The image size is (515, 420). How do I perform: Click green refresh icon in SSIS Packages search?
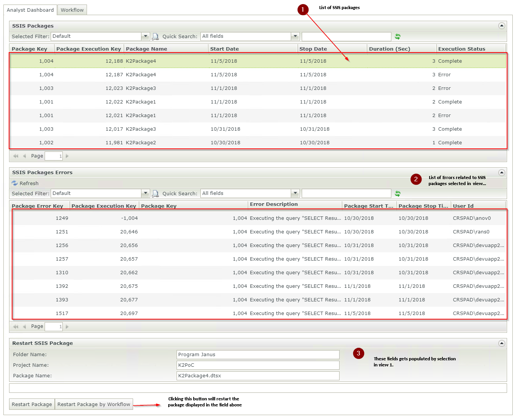[397, 36]
